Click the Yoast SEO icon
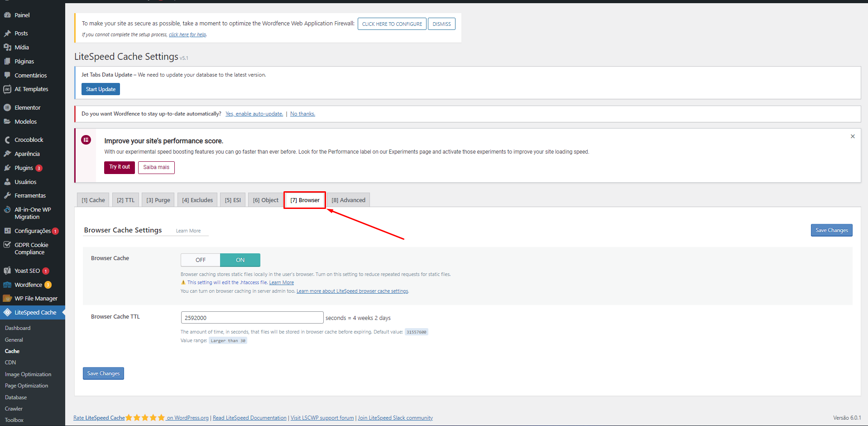868x426 pixels. click(7, 271)
